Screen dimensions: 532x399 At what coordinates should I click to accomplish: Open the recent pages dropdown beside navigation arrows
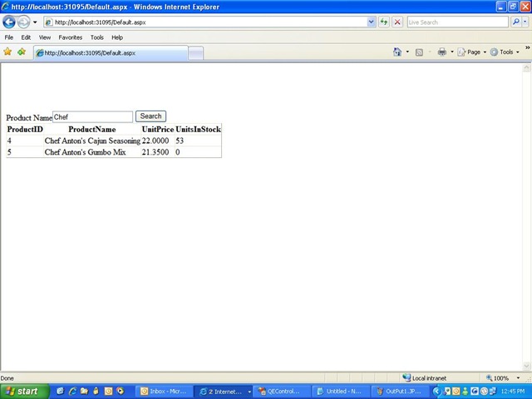click(35, 22)
